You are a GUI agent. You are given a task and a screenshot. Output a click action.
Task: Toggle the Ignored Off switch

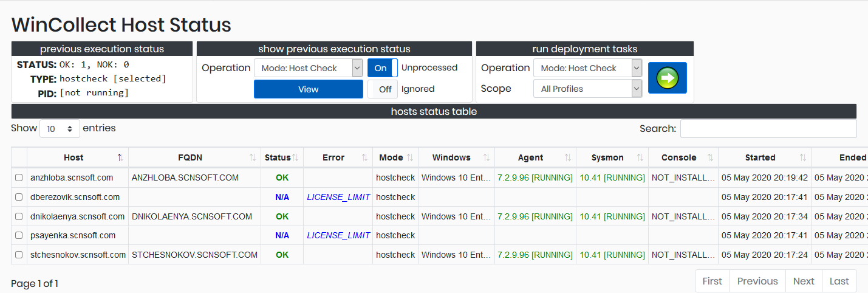[382, 89]
